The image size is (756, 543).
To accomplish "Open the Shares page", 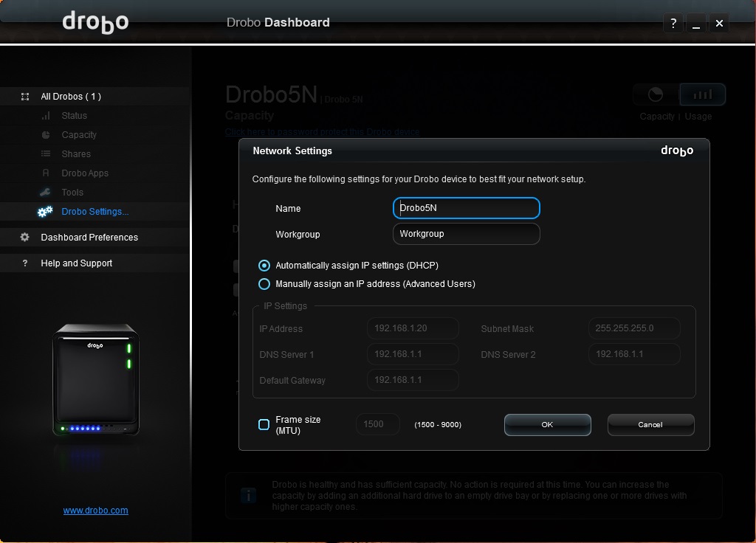I will 76,153.
